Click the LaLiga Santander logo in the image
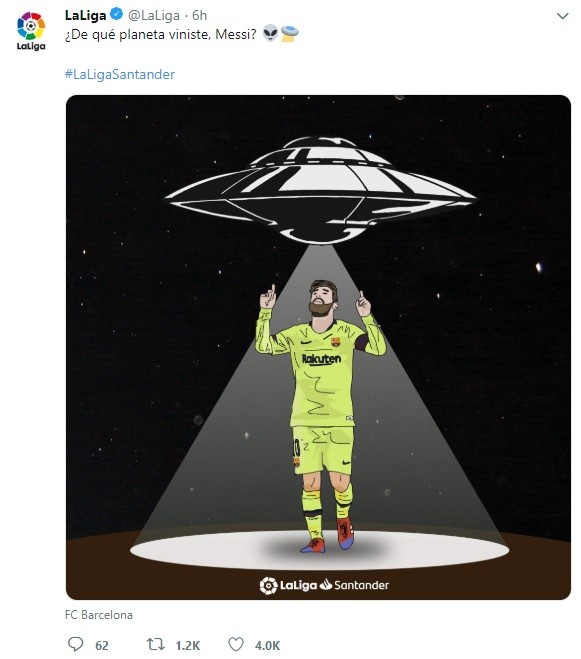Image resolution: width=581 pixels, height=659 pixels. pyautogui.click(x=324, y=585)
